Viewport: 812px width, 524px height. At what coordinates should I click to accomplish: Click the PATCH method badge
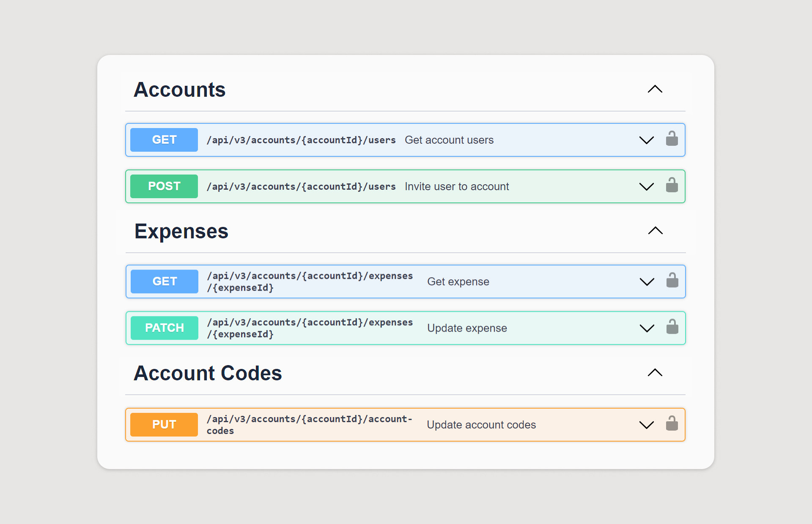click(x=165, y=328)
